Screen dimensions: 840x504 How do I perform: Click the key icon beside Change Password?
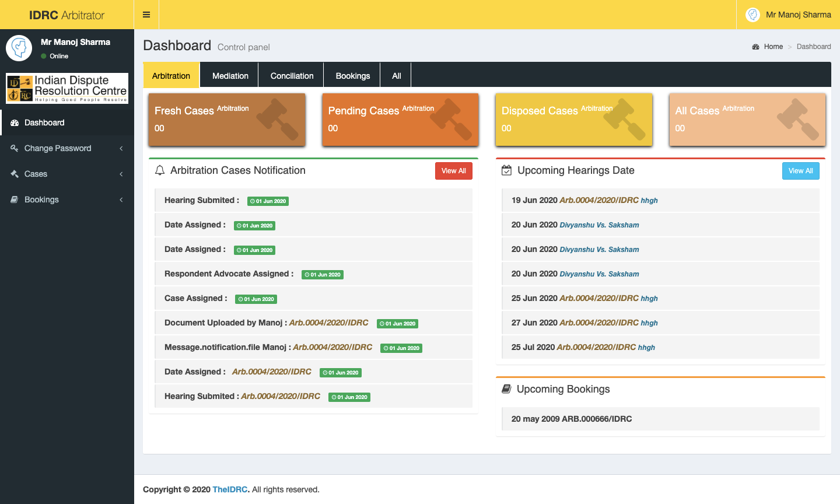click(x=15, y=148)
